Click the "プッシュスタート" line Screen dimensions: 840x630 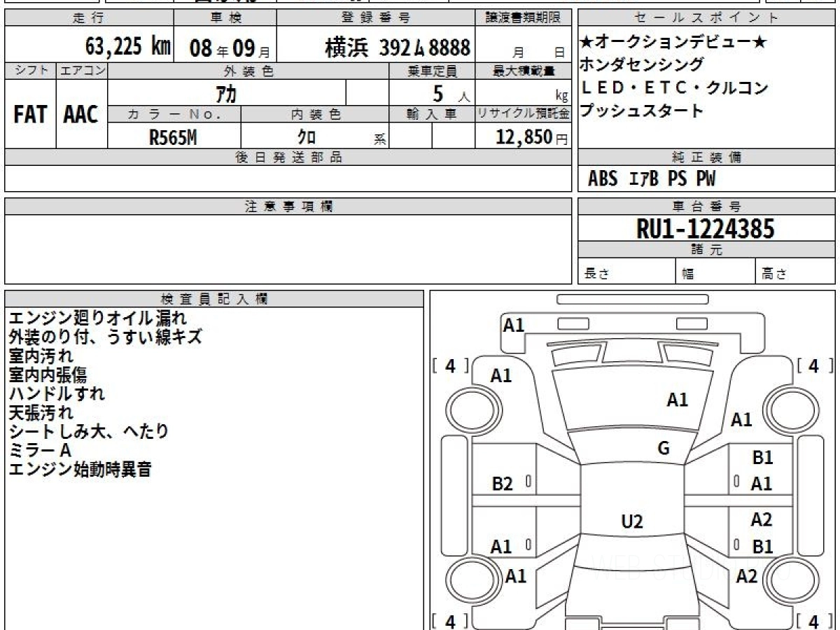pyautogui.click(x=642, y=111)
